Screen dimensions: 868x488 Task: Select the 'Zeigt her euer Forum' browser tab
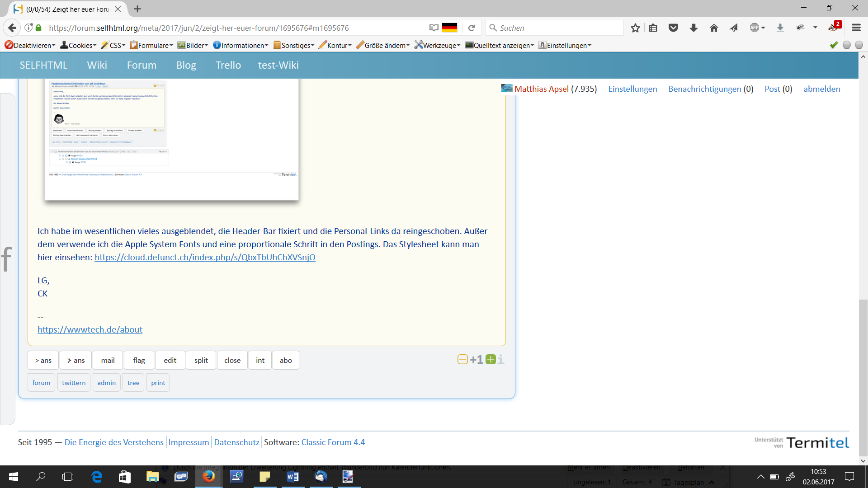[63, 8]
